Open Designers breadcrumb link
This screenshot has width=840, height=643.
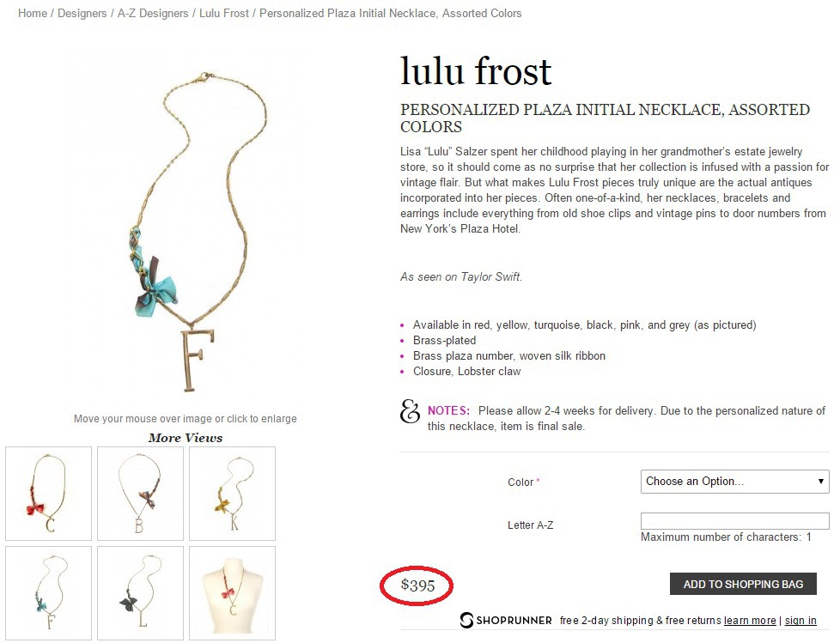point(82,14)
